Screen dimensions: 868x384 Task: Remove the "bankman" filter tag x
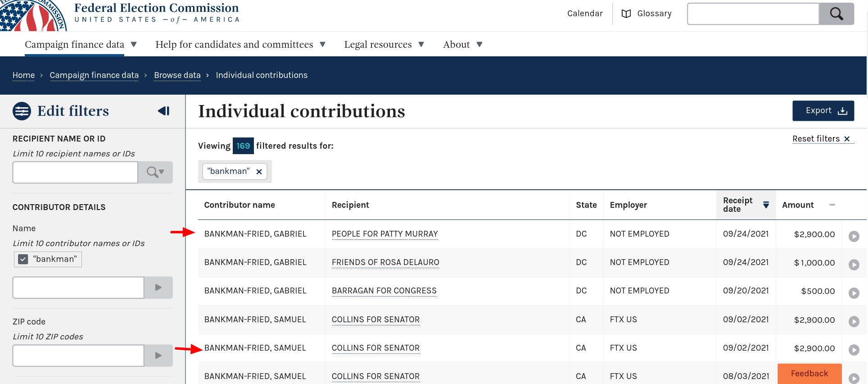(259, 172)
